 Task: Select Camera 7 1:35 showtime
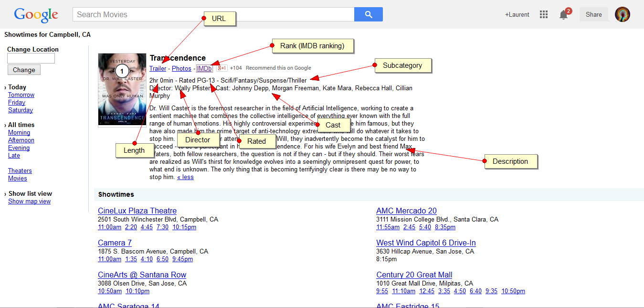(x=131, y=259)
